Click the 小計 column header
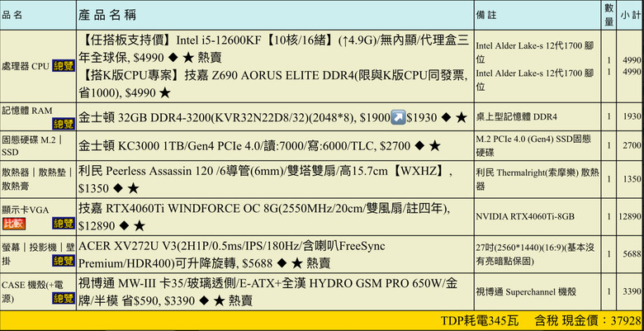 [631, 16]
